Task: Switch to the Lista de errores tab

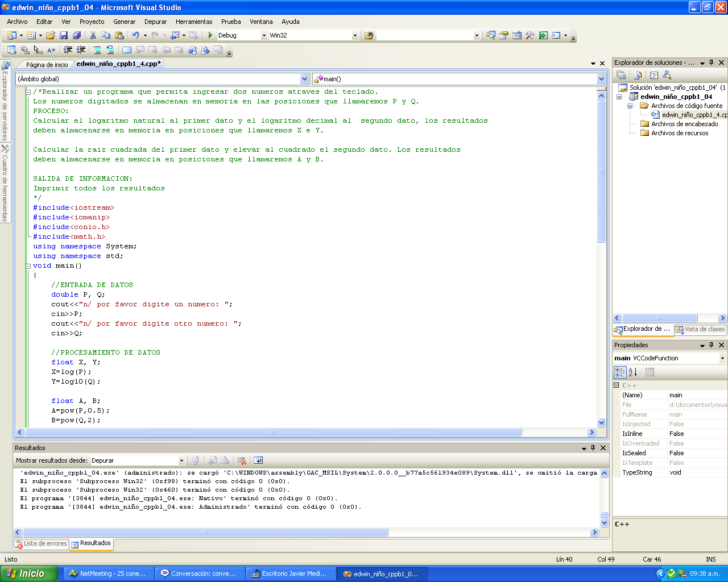Action: [x=40, y=544]
